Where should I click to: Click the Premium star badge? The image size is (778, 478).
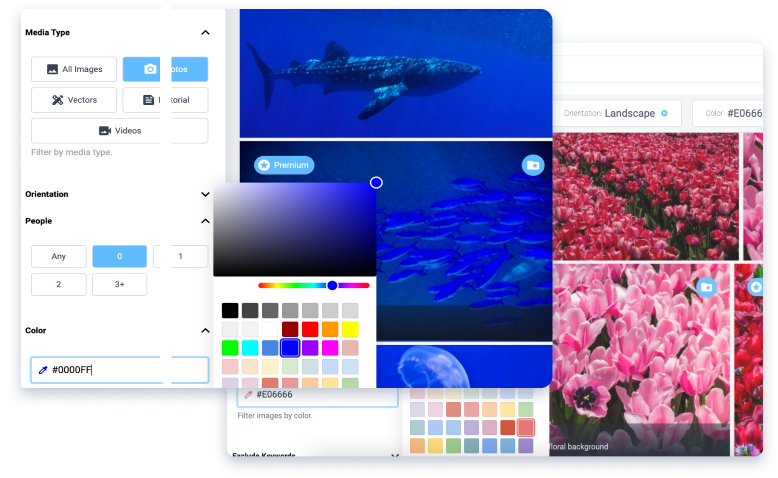[284, 165]
